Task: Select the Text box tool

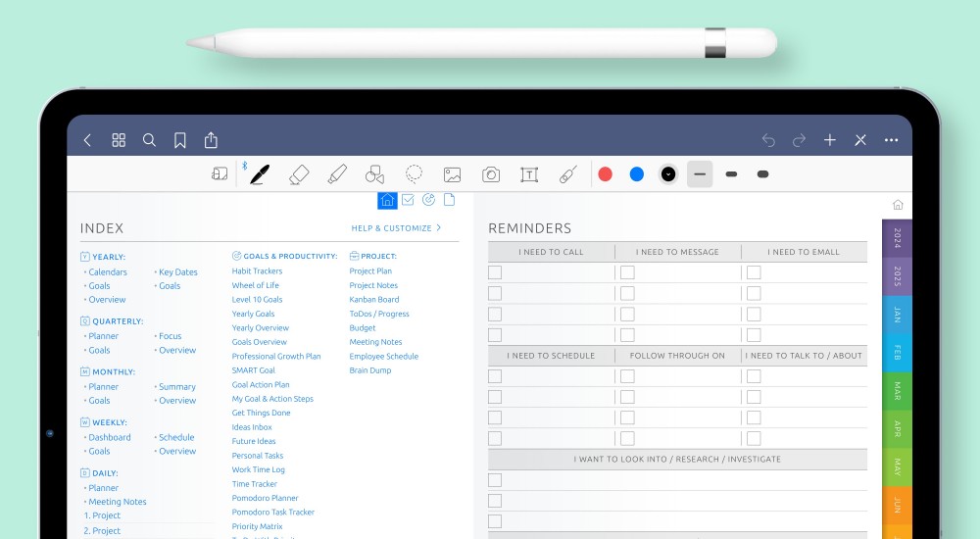Action: point(529,174)
